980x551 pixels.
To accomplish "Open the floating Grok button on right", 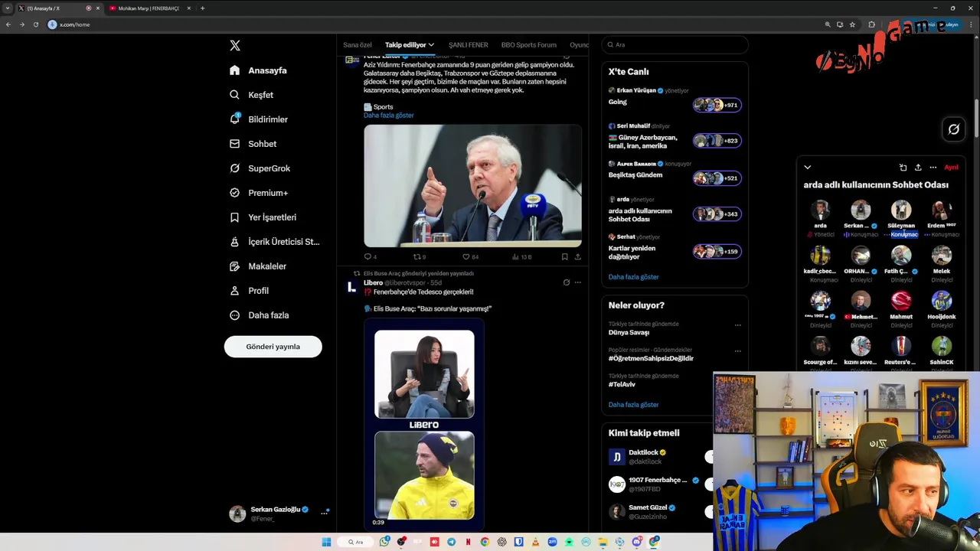I will coord(954,129).
